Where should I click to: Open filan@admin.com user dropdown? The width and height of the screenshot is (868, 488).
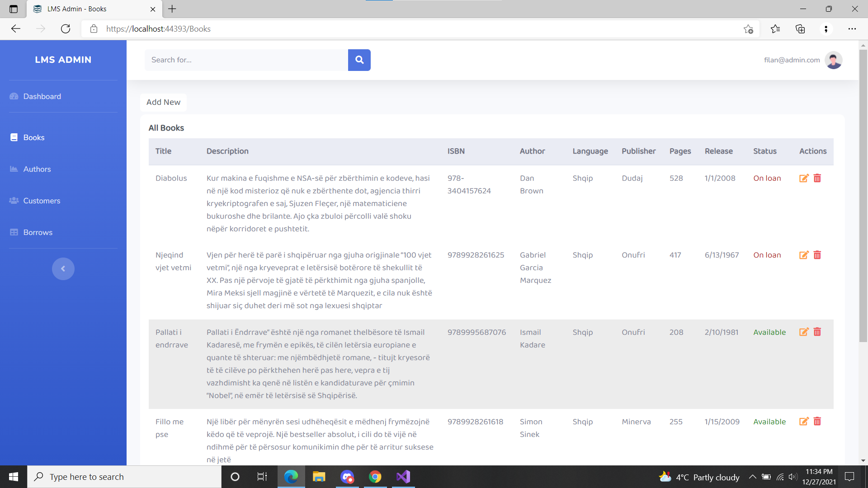tap(792, 60)
